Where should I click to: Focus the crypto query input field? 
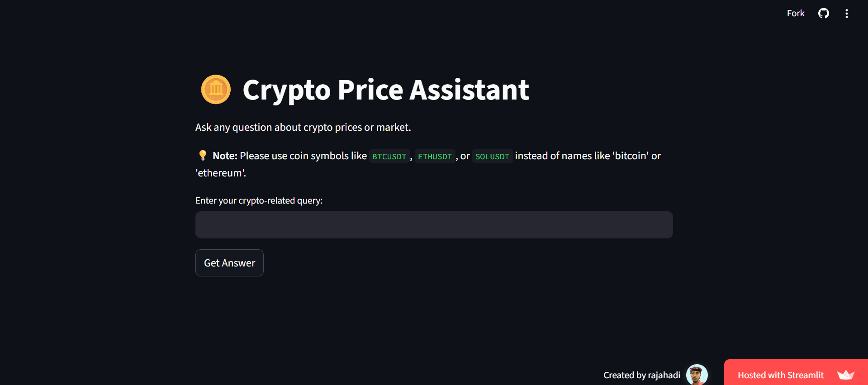point(433,224)
